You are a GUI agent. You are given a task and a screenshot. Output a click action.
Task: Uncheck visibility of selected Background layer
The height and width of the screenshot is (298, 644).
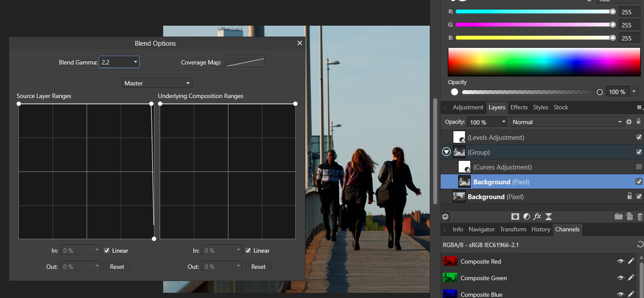click(639, 181)
